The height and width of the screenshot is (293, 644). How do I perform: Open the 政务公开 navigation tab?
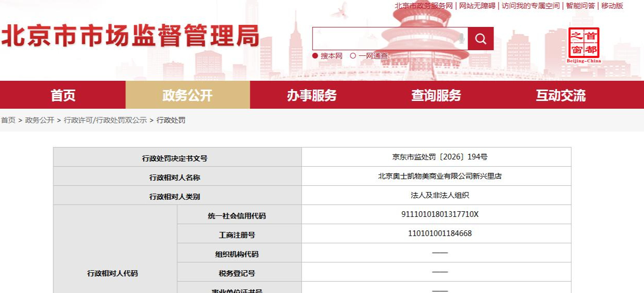click(x=188, y=95)
